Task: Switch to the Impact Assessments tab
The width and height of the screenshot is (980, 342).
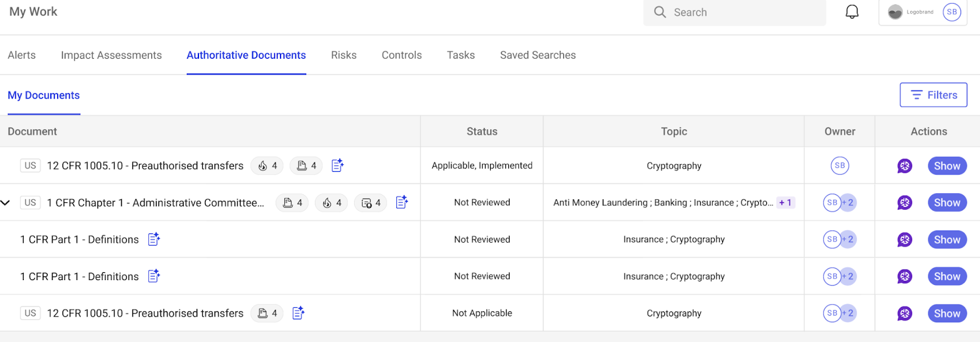Action: 111,55
